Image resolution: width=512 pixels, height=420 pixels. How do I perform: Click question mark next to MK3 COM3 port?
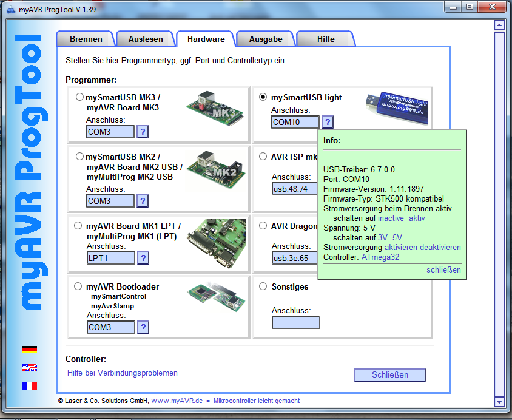(x=143, y=132)
